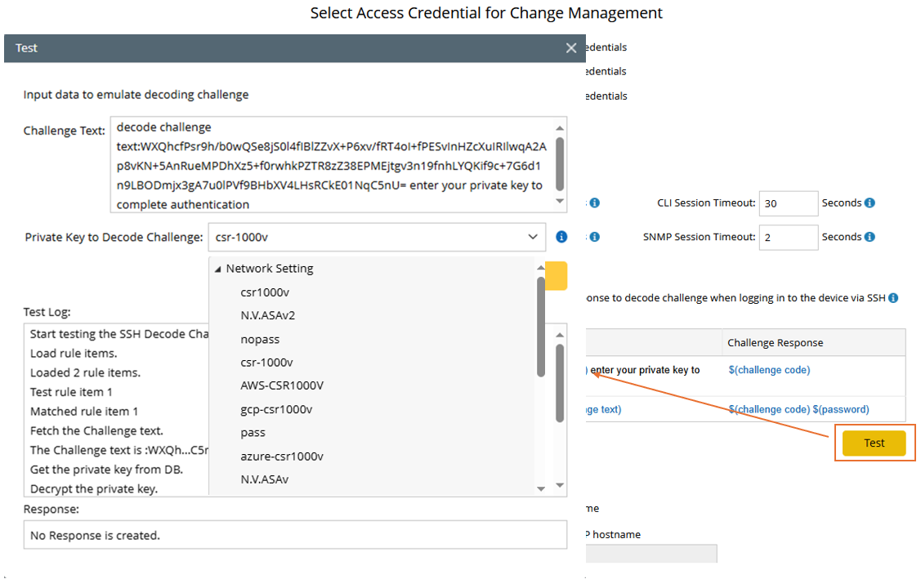Click the CLI Session Timeout field
The height and width of the screenshot is (588, 921).
788,203
